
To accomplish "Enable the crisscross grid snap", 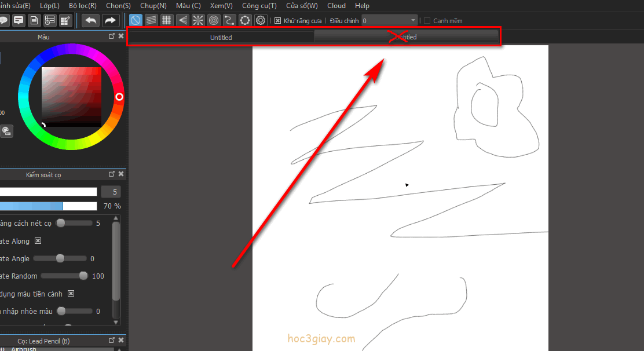I will (167, 20).
